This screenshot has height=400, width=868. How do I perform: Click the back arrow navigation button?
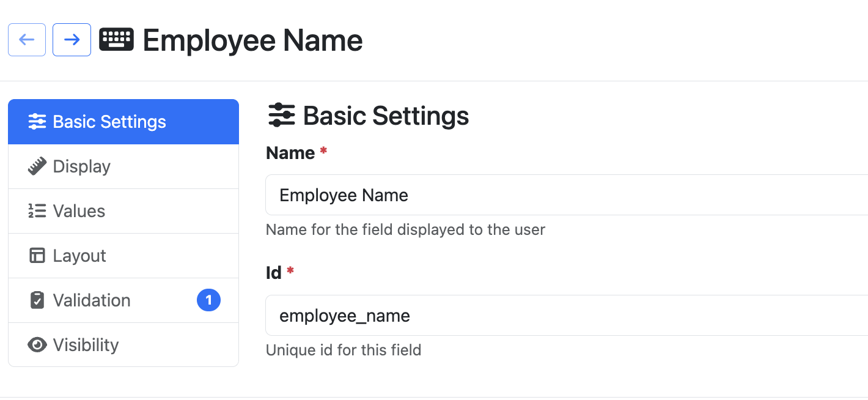(27, 40)
